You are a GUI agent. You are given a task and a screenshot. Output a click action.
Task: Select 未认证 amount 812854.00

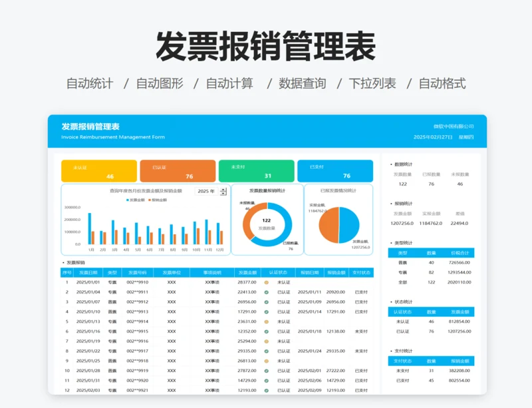460,321
